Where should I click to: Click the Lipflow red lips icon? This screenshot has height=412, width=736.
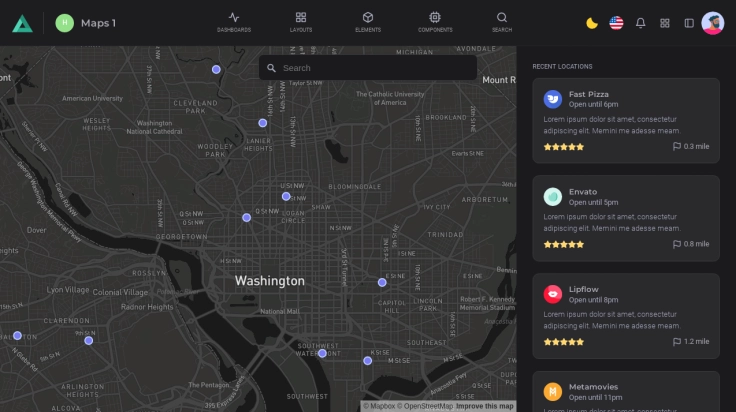pyautogui.click(x=553, y=294)
